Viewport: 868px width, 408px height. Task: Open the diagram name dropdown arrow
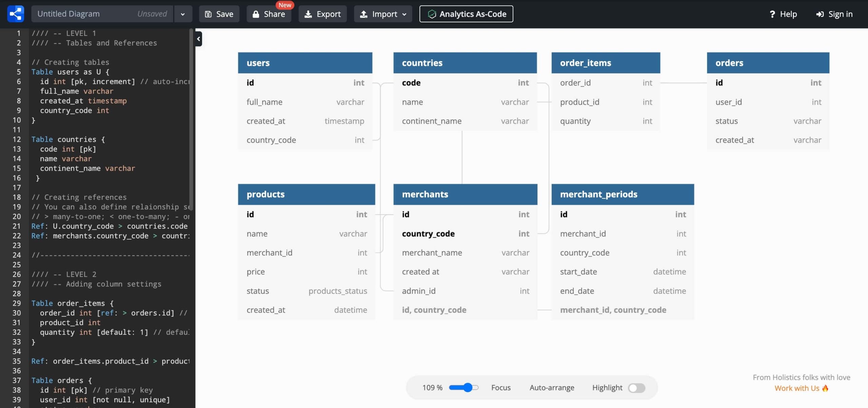tap(183, 14)
